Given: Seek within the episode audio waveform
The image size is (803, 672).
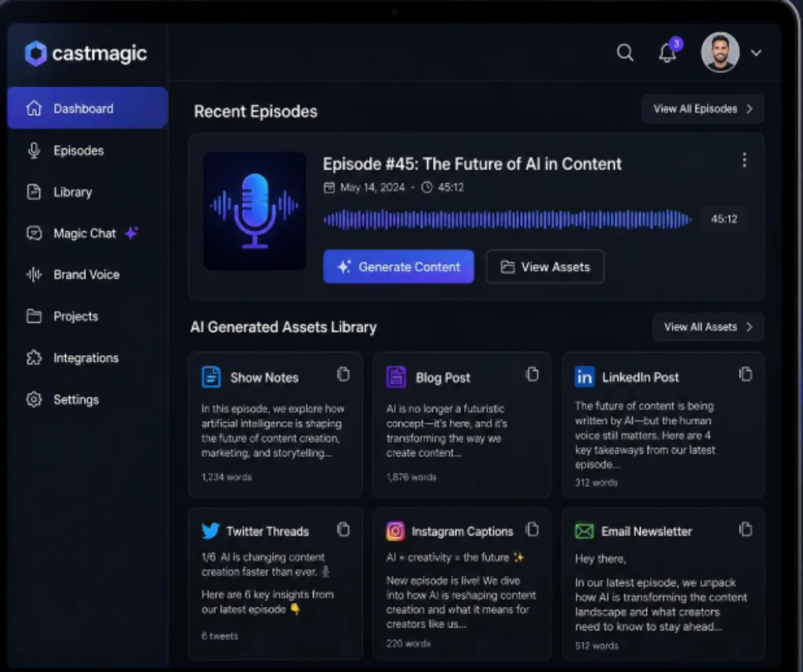Looking at the screenshot, I should tap(507, 220).
